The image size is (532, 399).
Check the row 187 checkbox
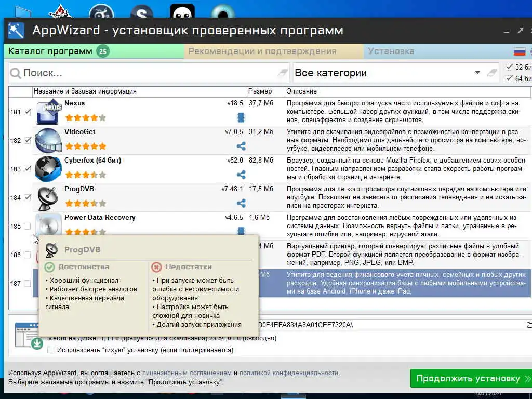coord(28,283)
